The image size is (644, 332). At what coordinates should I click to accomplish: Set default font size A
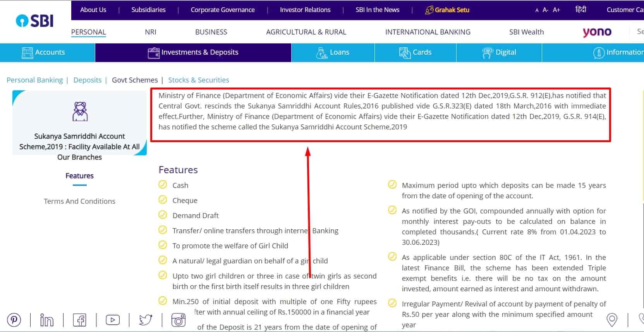(x=537, y=10)
